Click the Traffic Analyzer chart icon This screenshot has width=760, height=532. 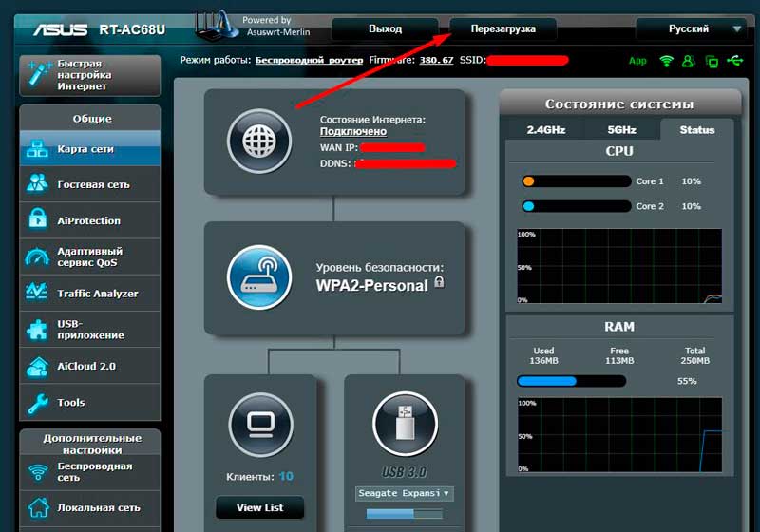tap(37, 293)
